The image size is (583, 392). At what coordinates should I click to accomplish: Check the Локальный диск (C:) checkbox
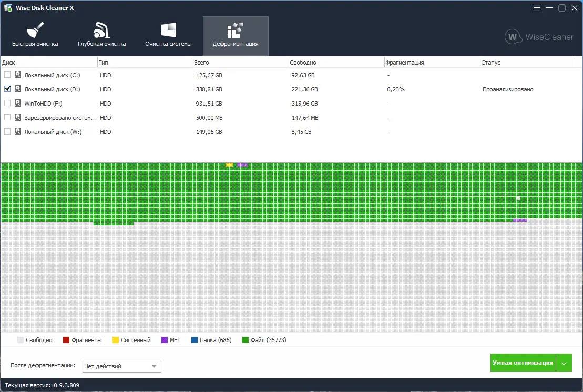7,75
